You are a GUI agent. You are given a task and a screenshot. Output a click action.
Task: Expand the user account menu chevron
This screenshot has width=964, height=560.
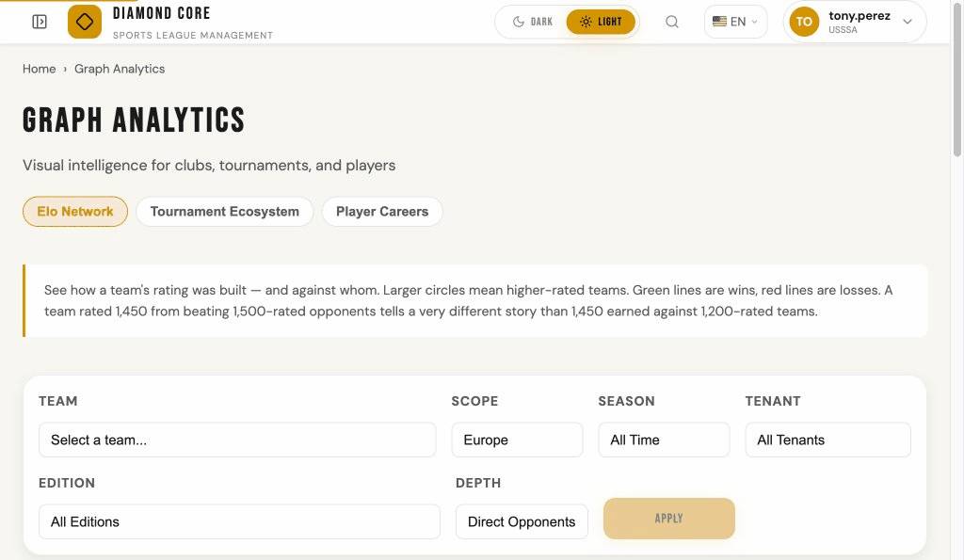pos(907,21)
